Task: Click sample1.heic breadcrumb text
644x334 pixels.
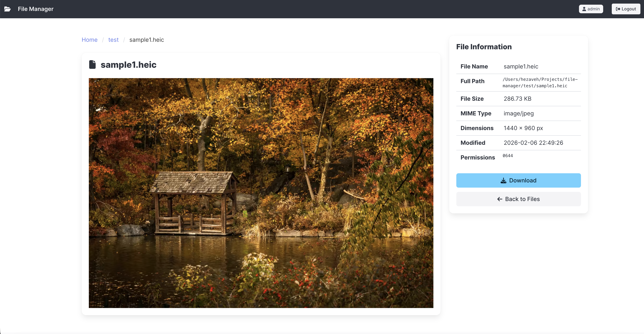Action: coord(146,40)
